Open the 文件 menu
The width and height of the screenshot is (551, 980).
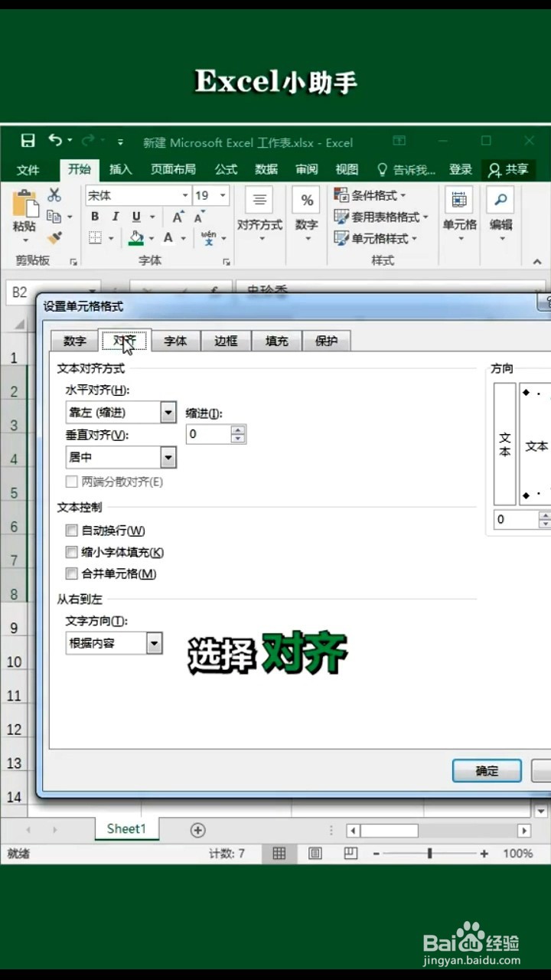(28, 169)
